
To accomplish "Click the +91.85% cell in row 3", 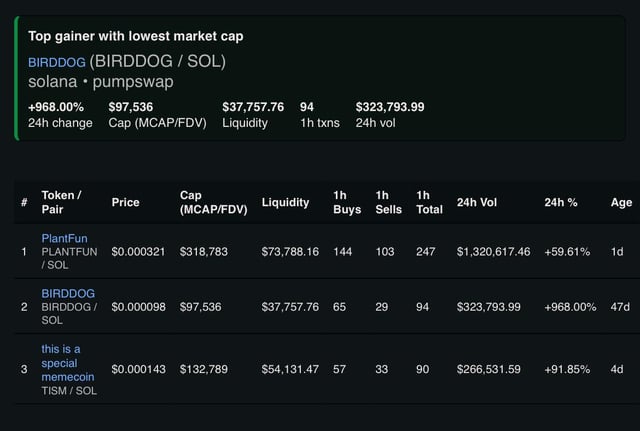I will coord(568,369).
